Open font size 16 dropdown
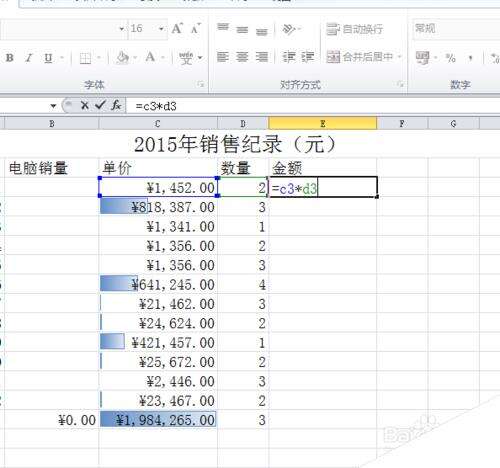This screenshot has height=468, width=500. [x=161, y=29]
